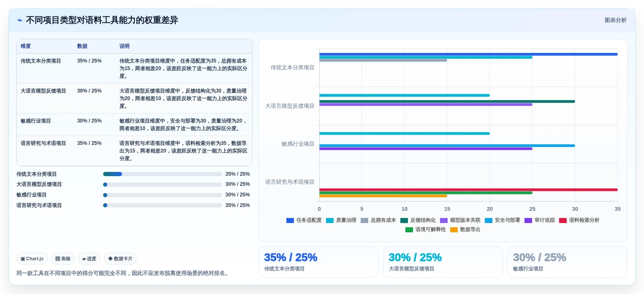
Task: Click the dashboard title 不同项目类型对语料工具能力的权重差异
Action: pos(102,20)
